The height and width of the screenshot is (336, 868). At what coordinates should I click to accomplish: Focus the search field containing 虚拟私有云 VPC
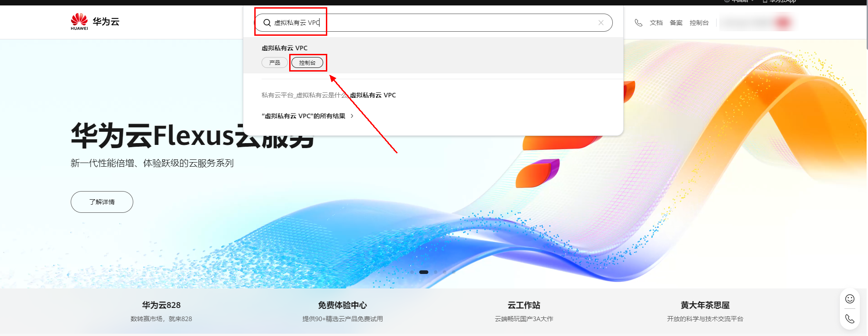pyautogui.click(x=433, y=23)
